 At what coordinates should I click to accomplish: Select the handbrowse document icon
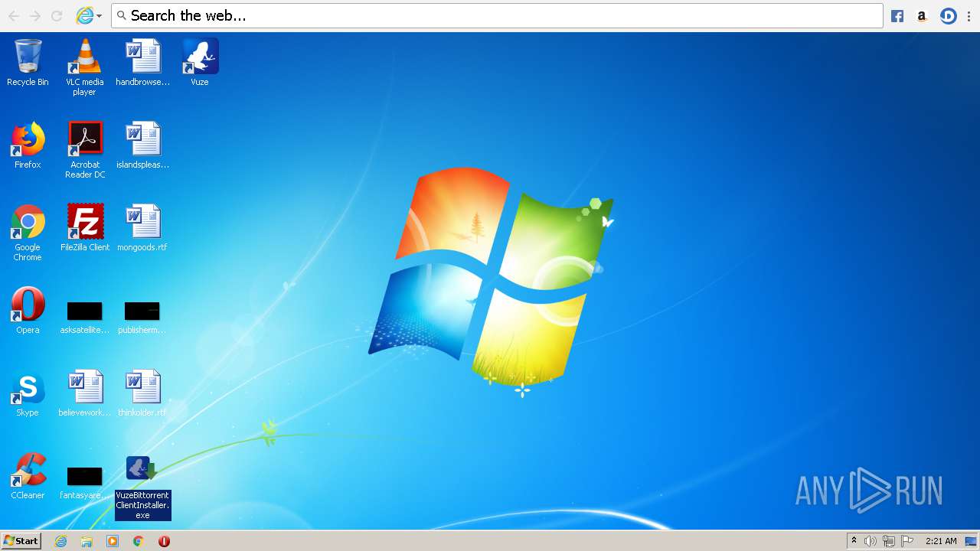(x=142, y=63)
